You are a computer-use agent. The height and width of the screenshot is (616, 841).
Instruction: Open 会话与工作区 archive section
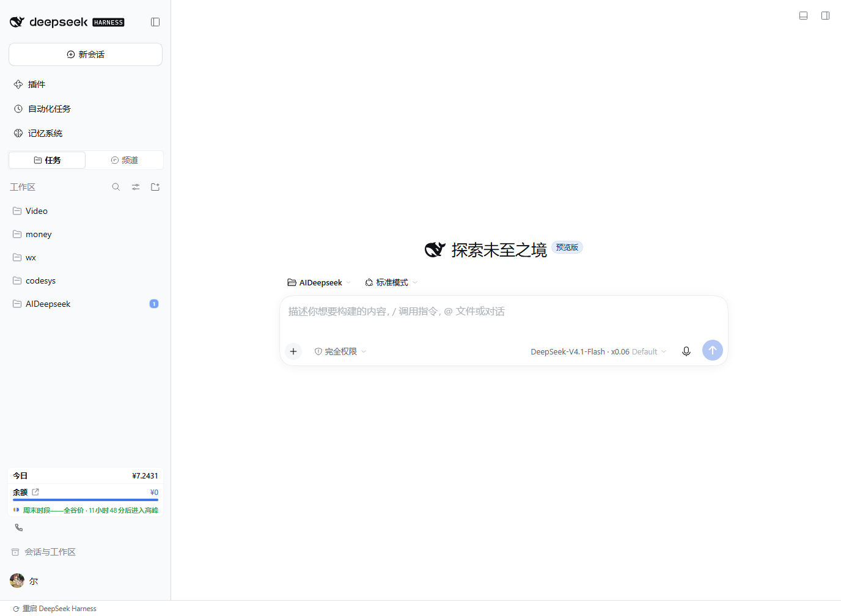pyautogui.click(x=44, y=552)
